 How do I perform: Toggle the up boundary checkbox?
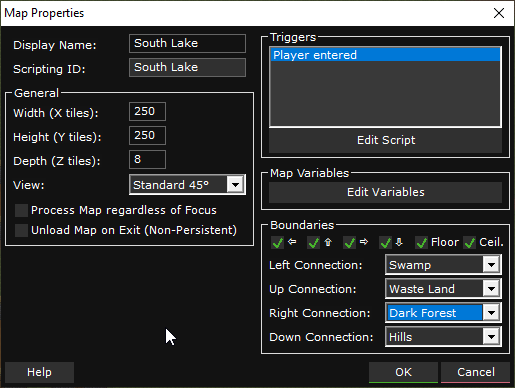click(313, 243)
